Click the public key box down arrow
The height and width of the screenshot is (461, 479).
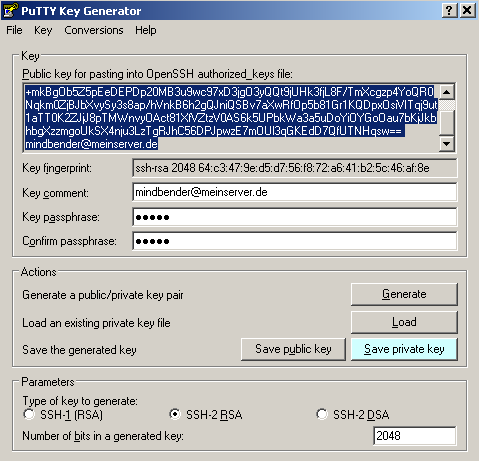(447, 144)
